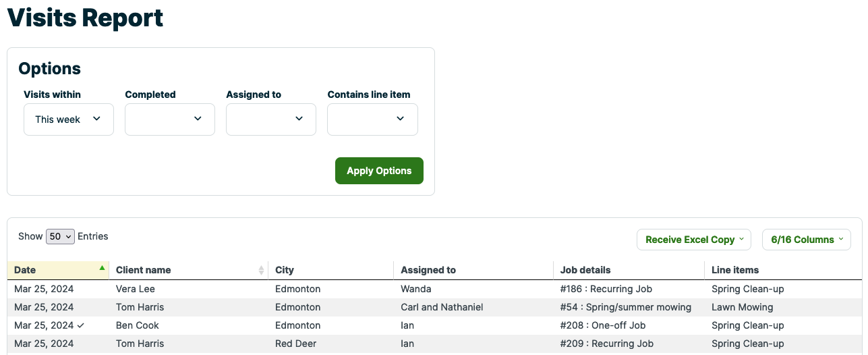Click the Red Deer city cell
This screenshot has width=868, height=355.
point(295,344)
